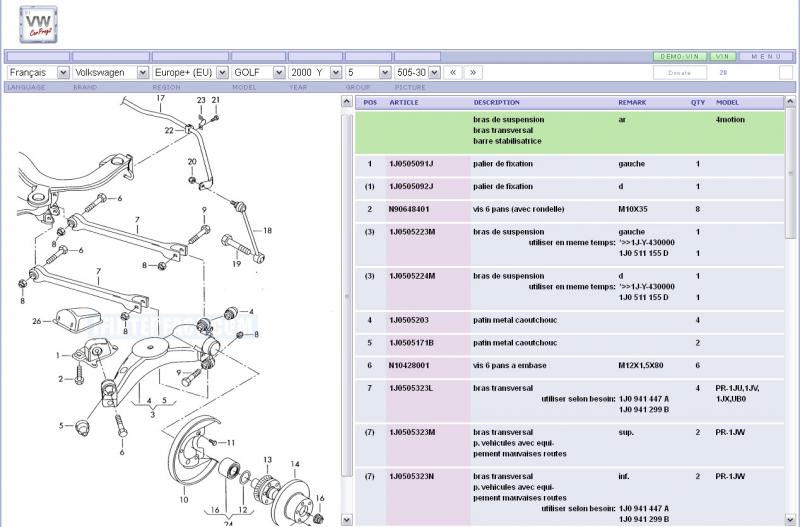Click part number 1 mounting bracket in diagram

pyautogui.click(x=58, y=356)
